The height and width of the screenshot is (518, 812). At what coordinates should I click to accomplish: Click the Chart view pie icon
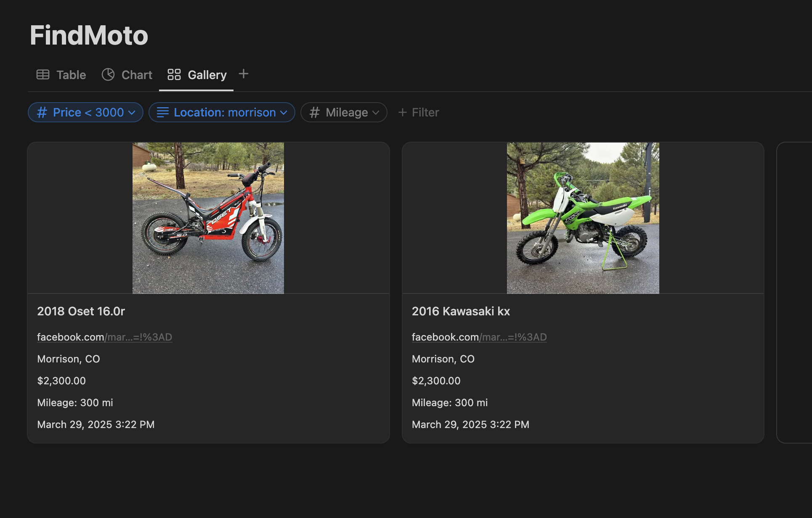tap(108, 75)
